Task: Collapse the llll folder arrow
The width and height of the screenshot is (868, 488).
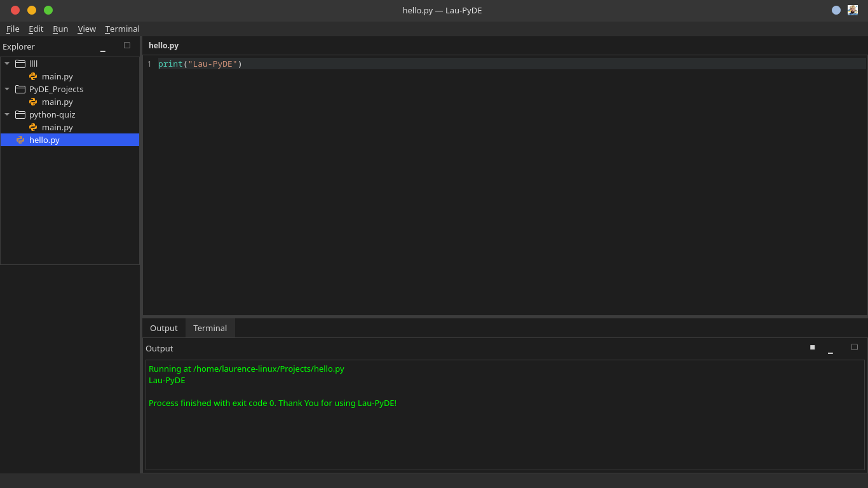Action: [x=7, y=64]
